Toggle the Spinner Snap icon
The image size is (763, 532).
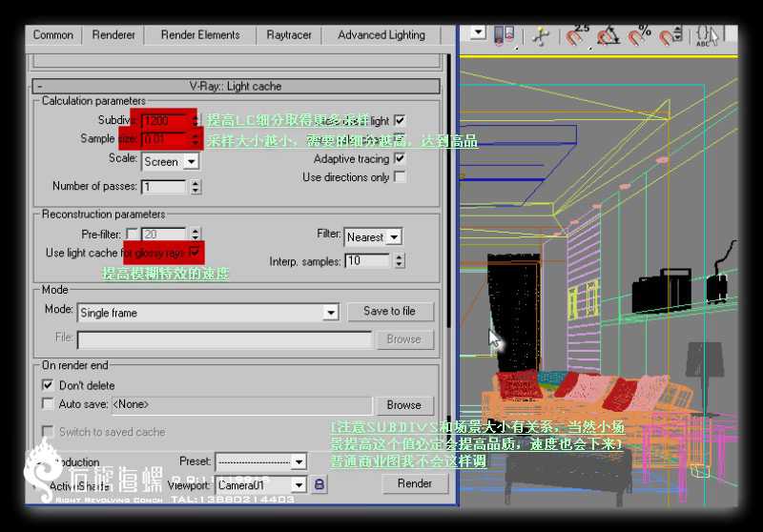pos(671,36)
